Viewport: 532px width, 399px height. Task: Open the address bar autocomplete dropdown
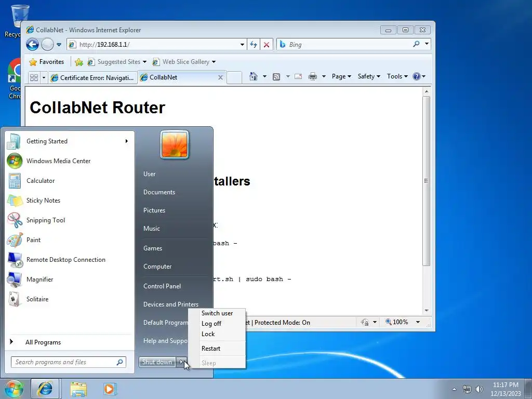pyautogui.click(x=242, y=45)
